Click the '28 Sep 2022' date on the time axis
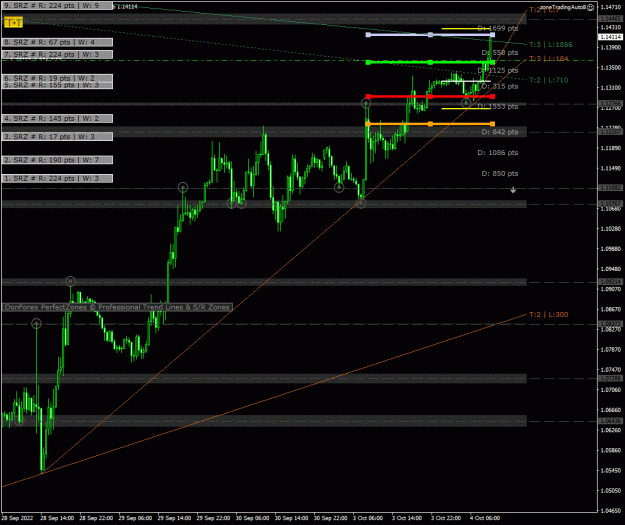 tap(17, 518)
